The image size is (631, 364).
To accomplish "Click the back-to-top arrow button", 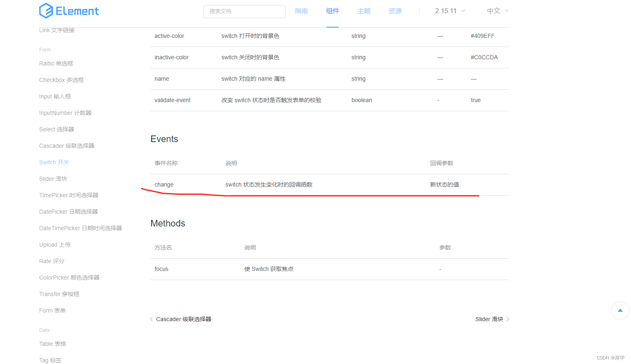I will click(x=620, y=310).
